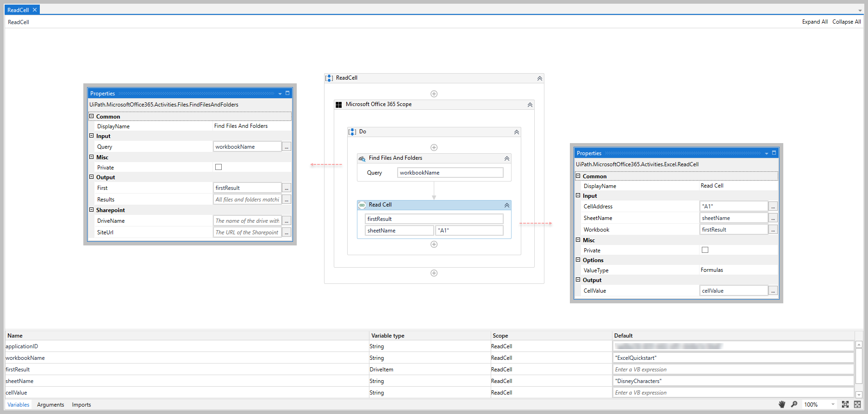
Task: Toggle Private checkbox in ReadCell properties
Action: click(x=705, y=250)
